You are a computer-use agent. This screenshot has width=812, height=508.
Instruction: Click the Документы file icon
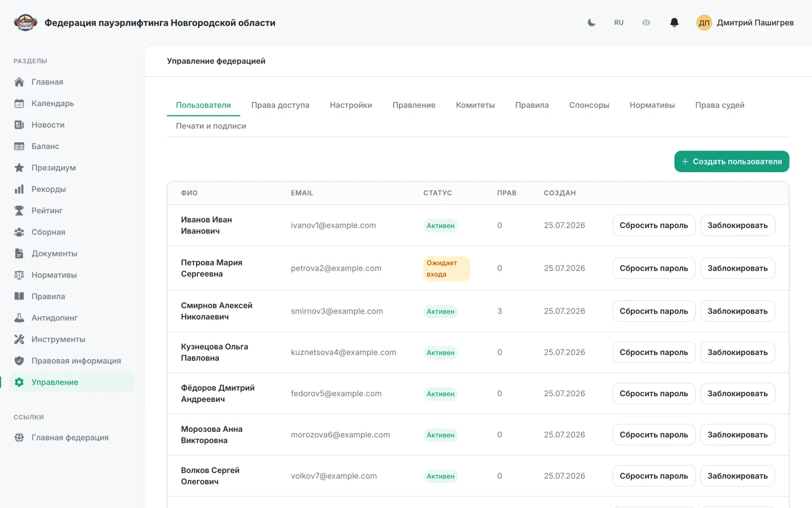tap(19, 253)
